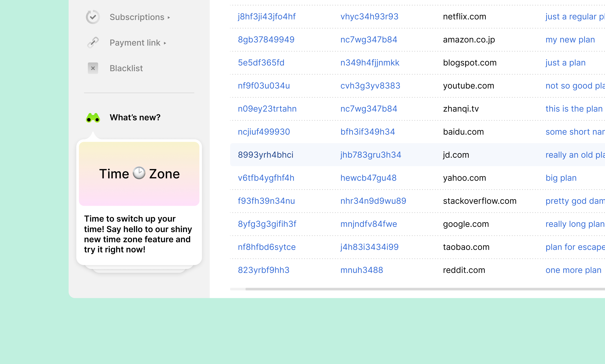
Task: Click the Subscriptions checkmark icon
Action: pyautogui.click(x=93, y=17)
